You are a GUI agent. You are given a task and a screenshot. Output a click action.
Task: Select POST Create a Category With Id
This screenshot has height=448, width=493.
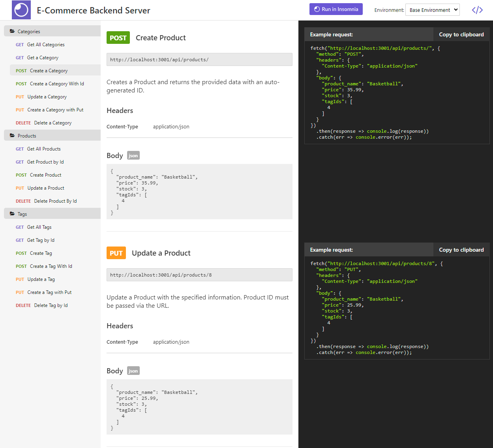(55, 84)
